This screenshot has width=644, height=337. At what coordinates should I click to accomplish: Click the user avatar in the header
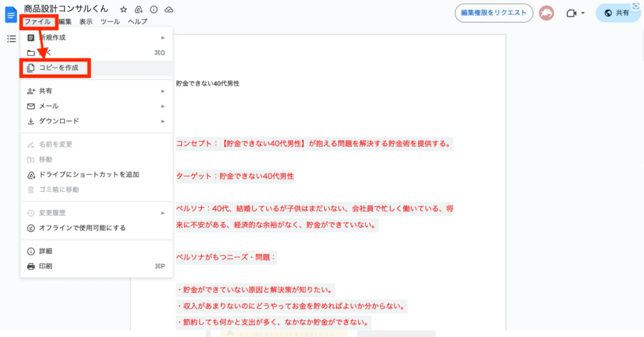click(x=547, y=13)
